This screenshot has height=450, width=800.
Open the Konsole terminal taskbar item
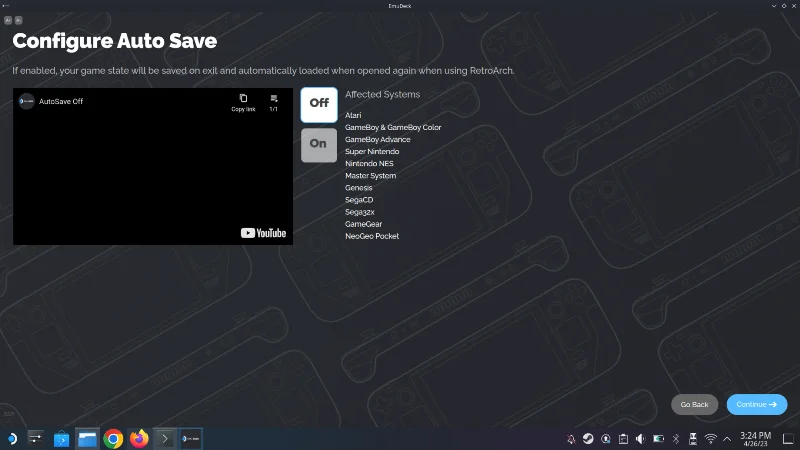[165, 439]
